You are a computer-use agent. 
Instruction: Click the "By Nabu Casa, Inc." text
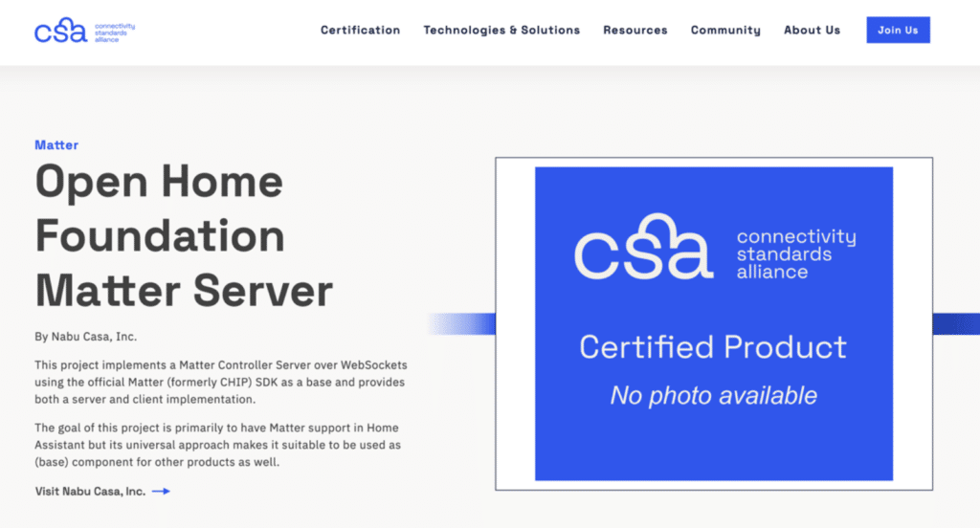coord(85,336)
